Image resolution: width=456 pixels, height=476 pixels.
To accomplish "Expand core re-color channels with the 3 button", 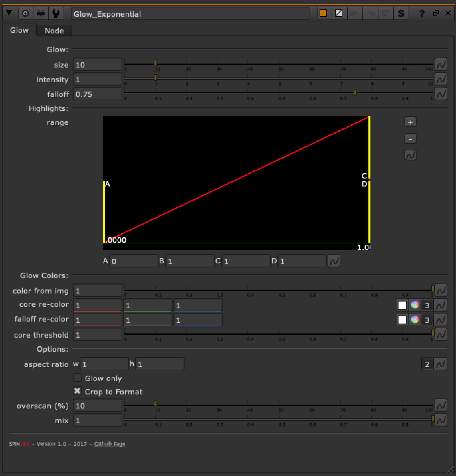I will 427,305.
